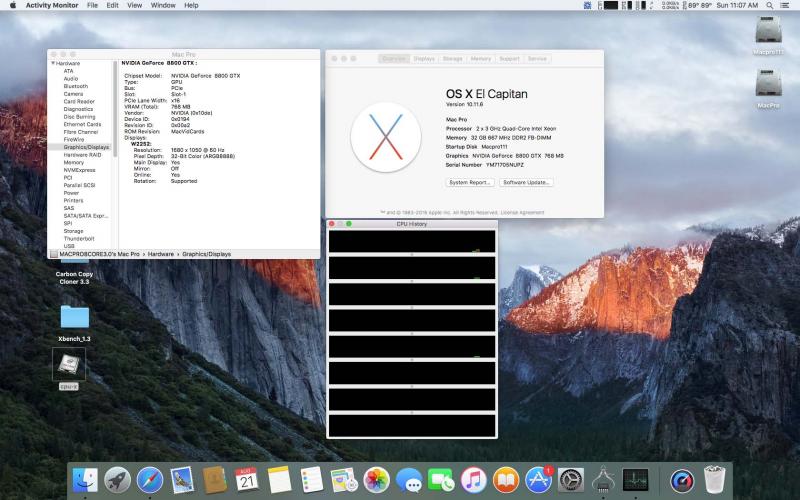Open Safari from the dock
Image resolution: width=800 pixels, height=500 pixels.
coord(150,480)
